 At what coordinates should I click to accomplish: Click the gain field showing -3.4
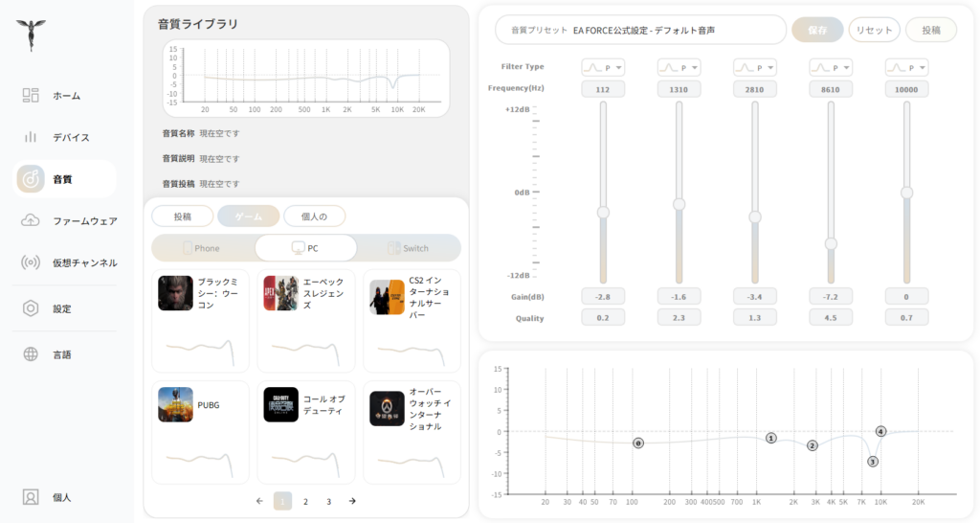755,297
